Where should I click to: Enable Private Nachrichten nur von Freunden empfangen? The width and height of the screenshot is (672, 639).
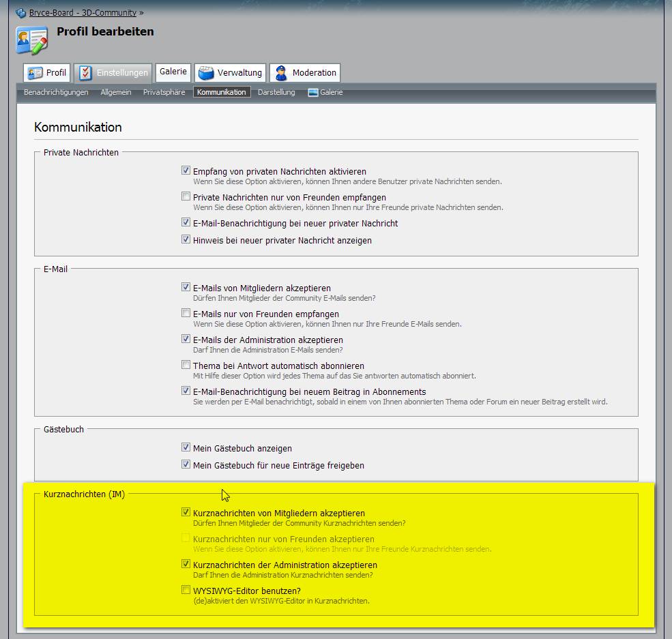click(x=186, y=196)
